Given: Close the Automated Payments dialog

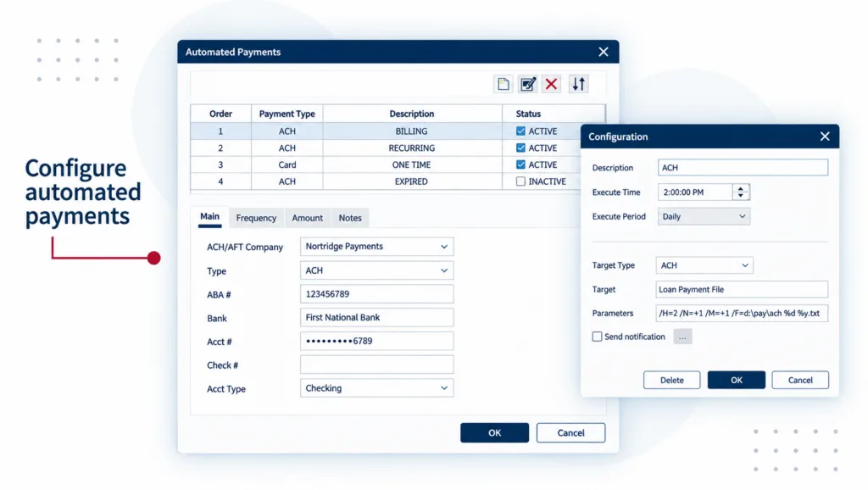Looking at the screenshot, I should pos(604,52).
